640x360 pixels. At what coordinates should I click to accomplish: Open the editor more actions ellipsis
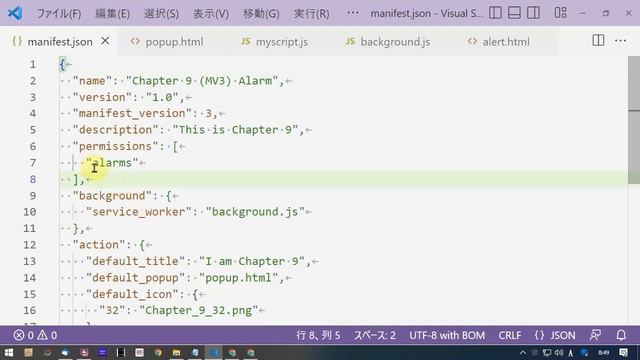620,40
